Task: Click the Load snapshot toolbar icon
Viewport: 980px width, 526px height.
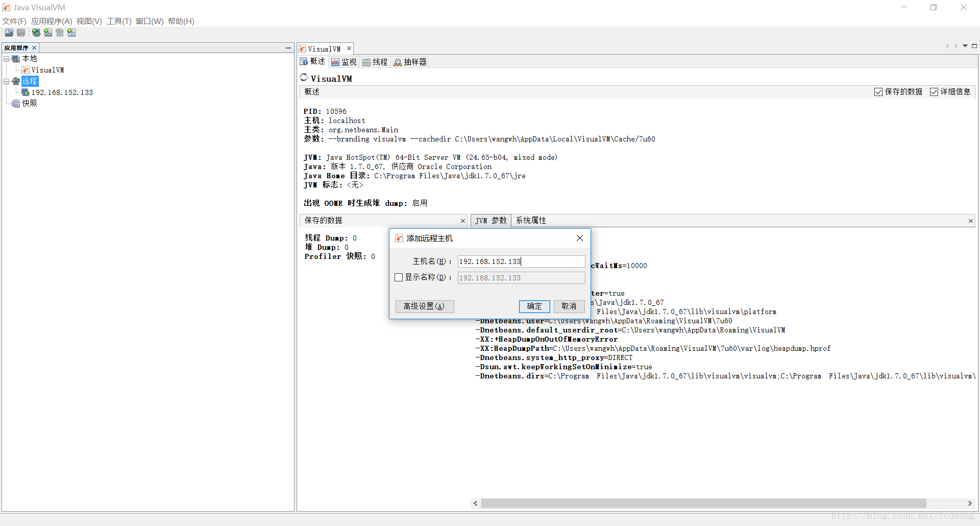Action: [x=9, y=33]
